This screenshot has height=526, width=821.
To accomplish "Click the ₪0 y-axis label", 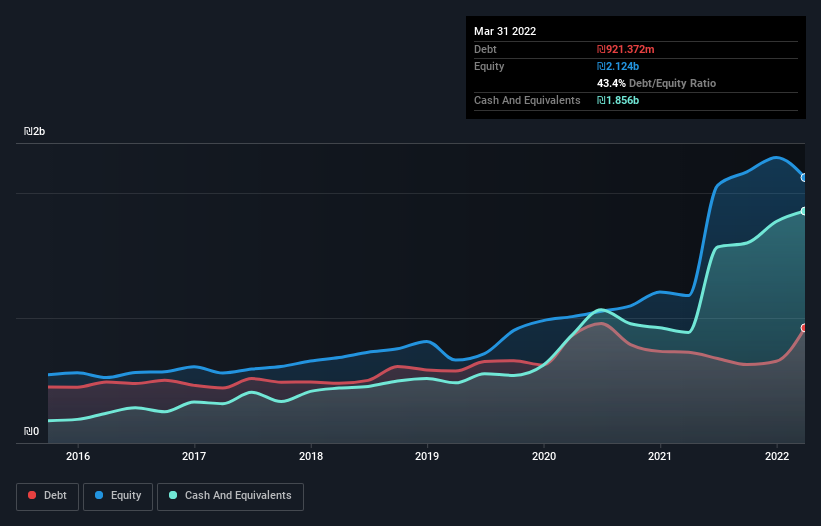I will [x=31, y=431].
